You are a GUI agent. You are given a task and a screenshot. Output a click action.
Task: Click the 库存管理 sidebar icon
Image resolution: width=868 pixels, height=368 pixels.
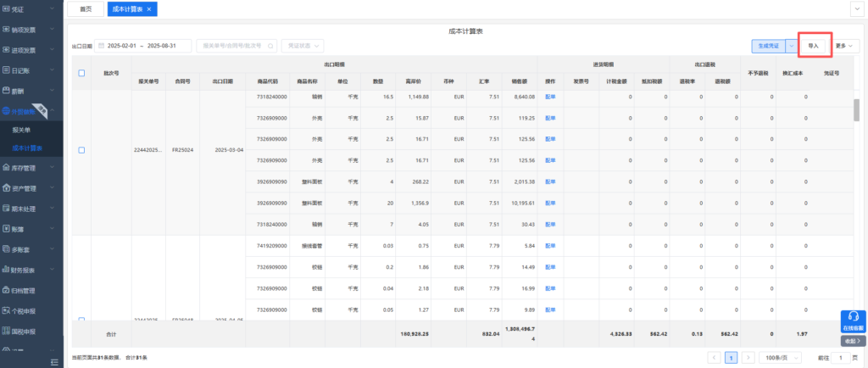tap(6, 169)
